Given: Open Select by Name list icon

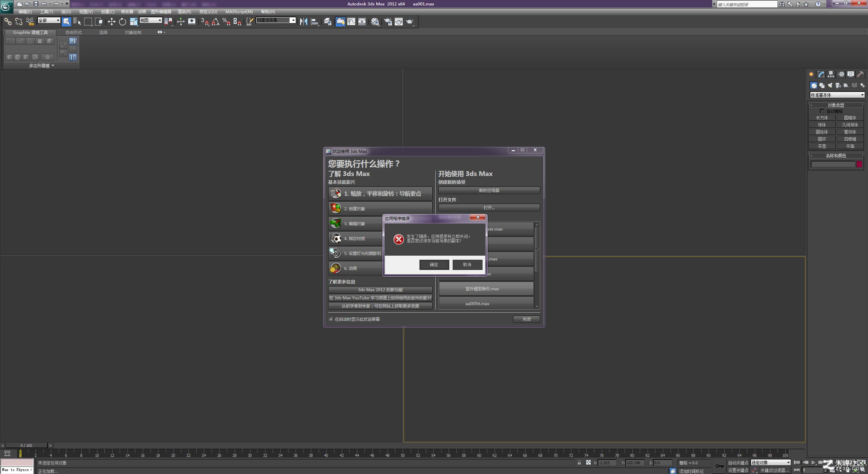Looking at the screenshot, I should (x=77, y=22).
